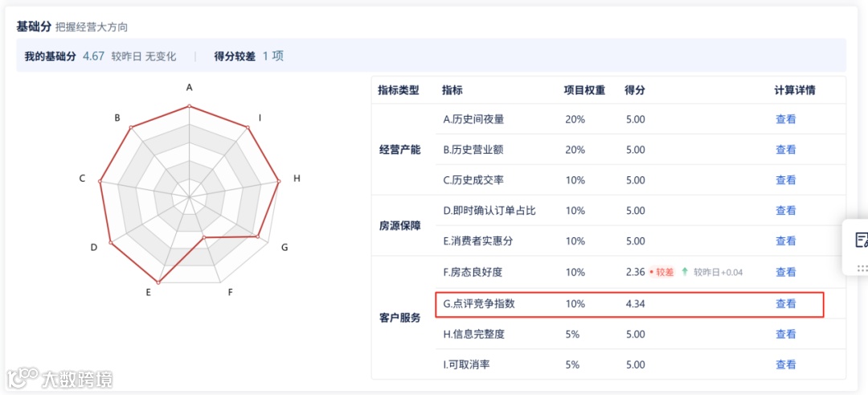The image size is (868, 395).
Task: View details for E.消费者实惠分
Action: 785,241
